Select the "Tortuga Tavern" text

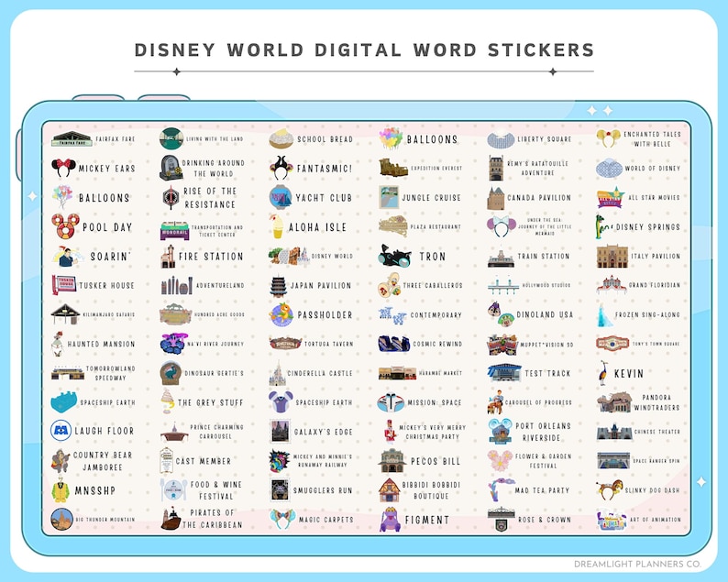point(329,344)
